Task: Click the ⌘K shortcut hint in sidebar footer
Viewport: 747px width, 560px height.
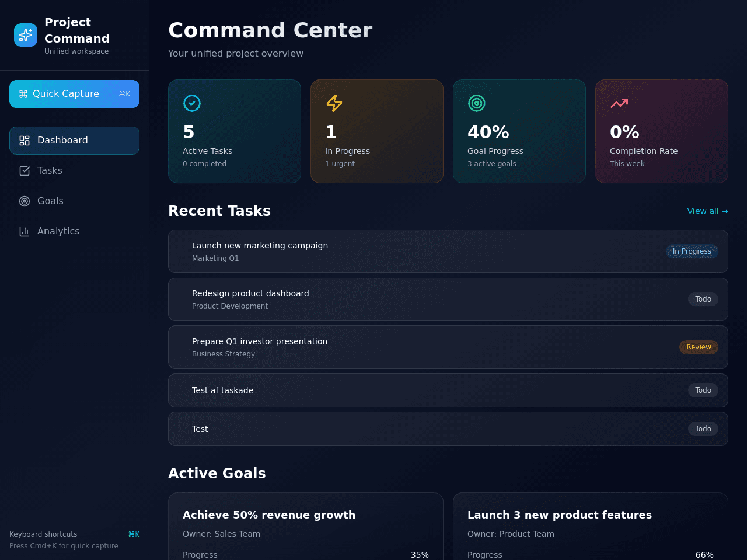Action: pyautogui.click(x=134, y=534)
